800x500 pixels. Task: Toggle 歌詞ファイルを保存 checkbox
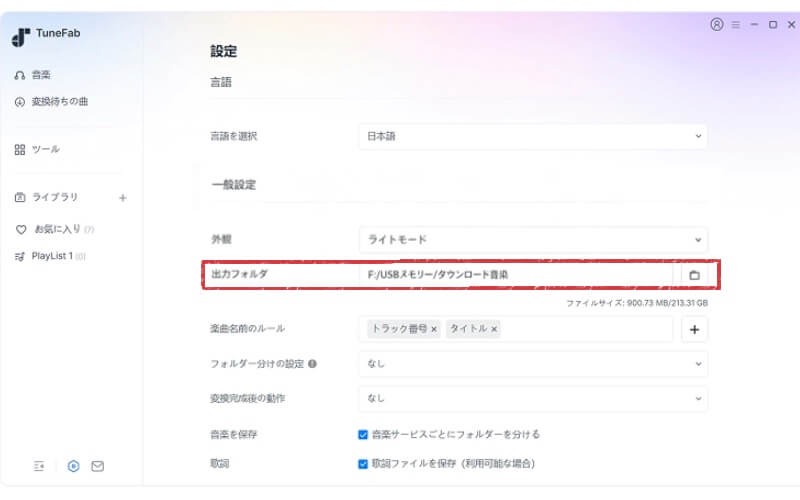pyautogui.click(x=363, y=464)
